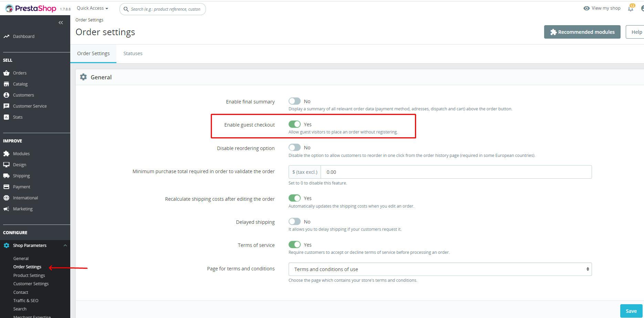Open Customers menu in sidebar
The width and height of the screenshot is (644, 318).
pyautogui.click(x=23, y=95)
